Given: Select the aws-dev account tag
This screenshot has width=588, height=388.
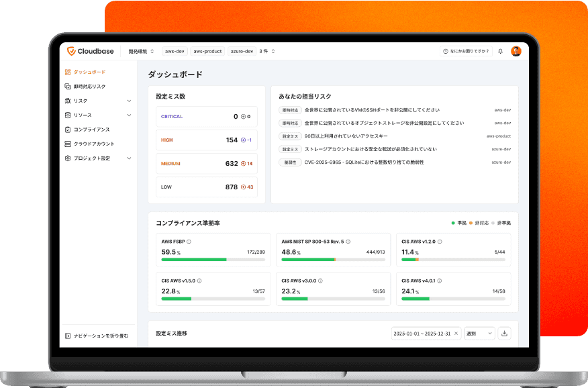Looking at the screenshot, I should tap(175, 52).
